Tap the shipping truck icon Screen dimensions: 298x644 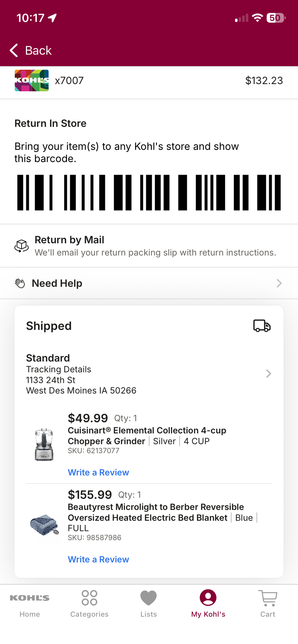(262, 326)
